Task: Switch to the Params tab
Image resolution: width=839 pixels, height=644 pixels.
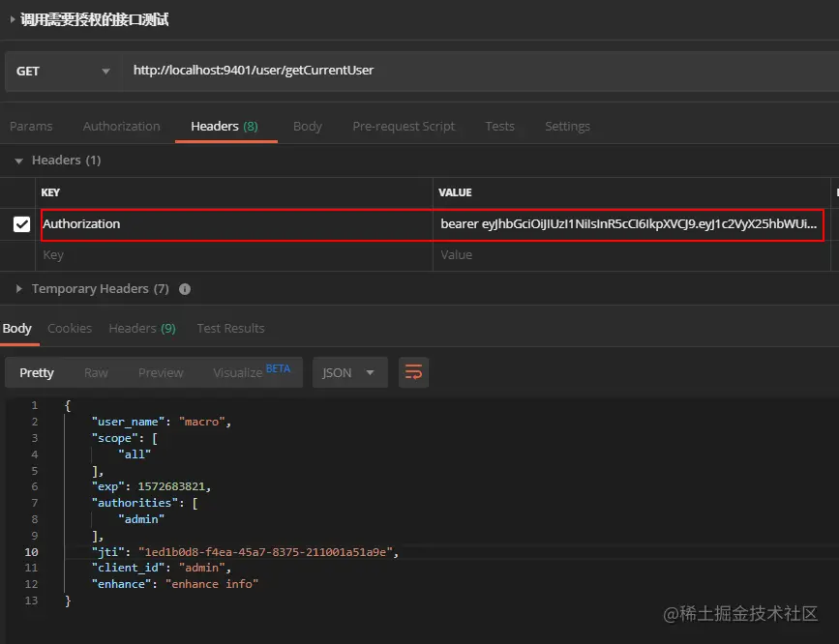Action: 31,127
